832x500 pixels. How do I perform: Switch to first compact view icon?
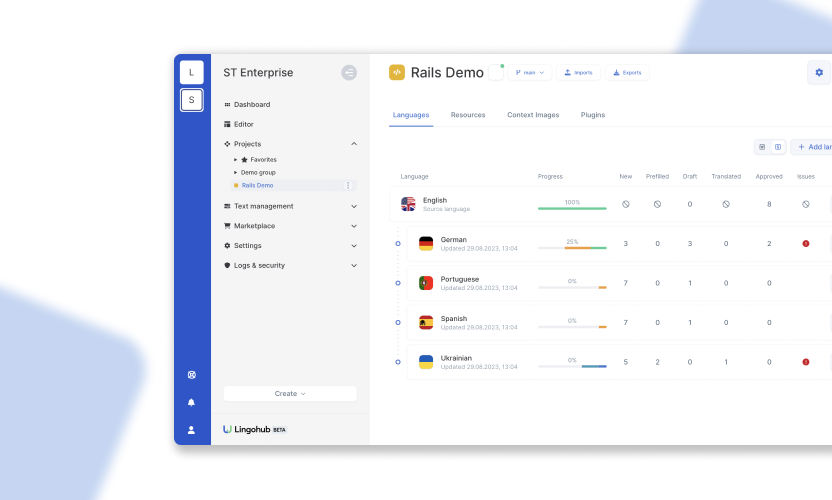pyautogui.click(x=762, y=147)
